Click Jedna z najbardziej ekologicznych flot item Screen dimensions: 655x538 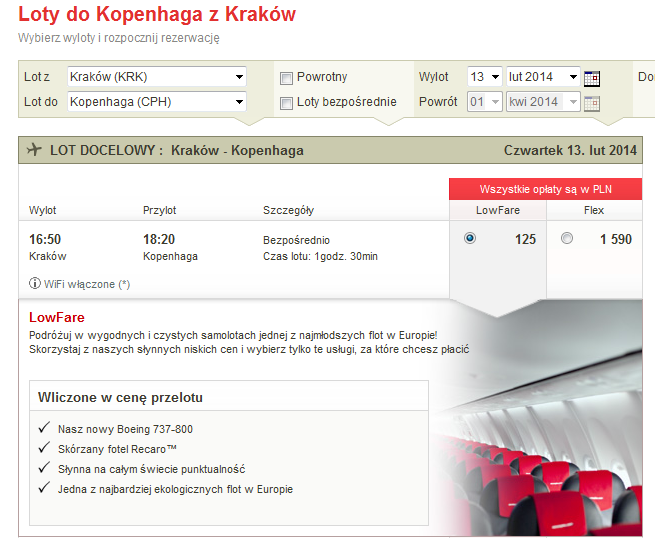175,490
